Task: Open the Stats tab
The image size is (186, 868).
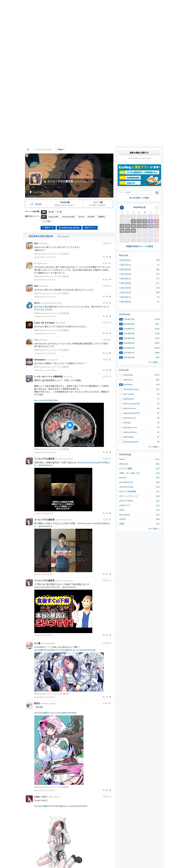Action: [35, 204]
